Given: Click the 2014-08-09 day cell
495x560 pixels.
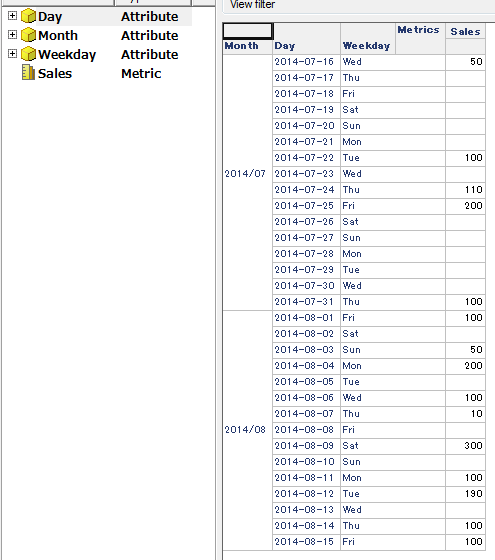Looking at the screenshot, I should [x=306, y=446].
